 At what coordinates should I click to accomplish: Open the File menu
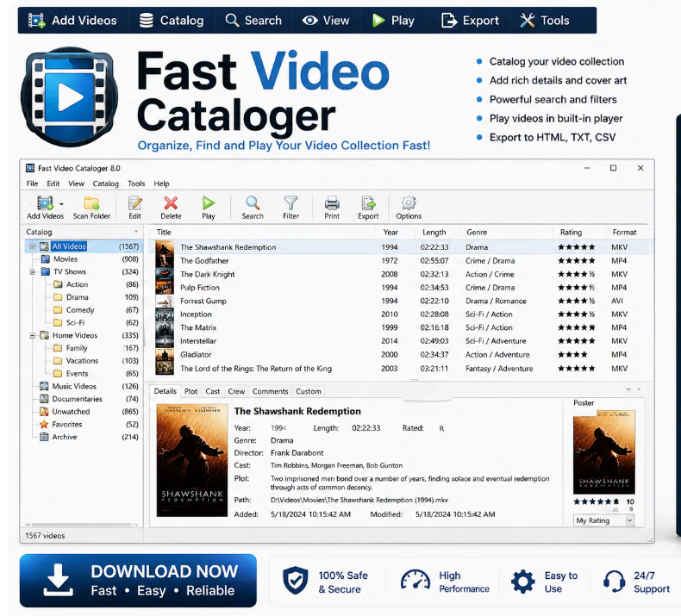tap(32, 184)
